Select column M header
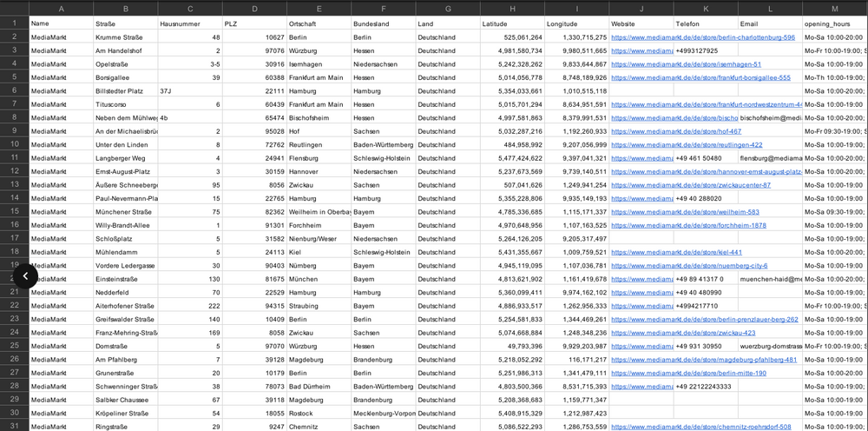The image size is (868, 431). (x=835, y=9)
